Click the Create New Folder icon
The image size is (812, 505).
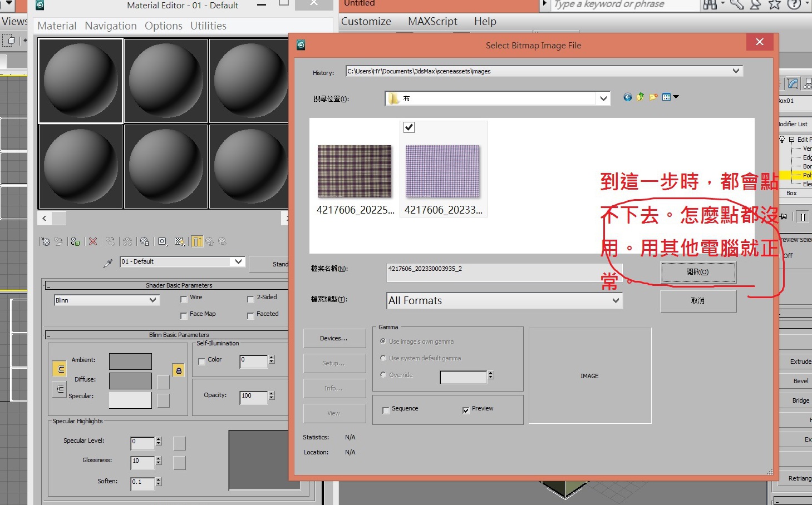[x=653, y=97]
